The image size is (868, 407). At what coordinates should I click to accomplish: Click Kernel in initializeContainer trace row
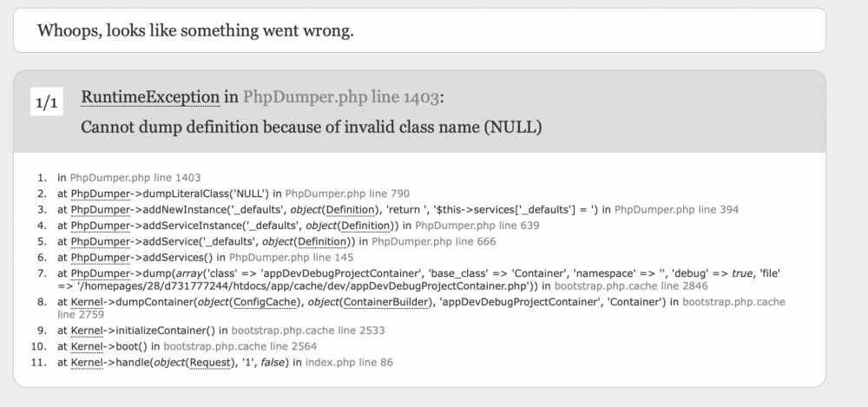[x=89, y=331]
